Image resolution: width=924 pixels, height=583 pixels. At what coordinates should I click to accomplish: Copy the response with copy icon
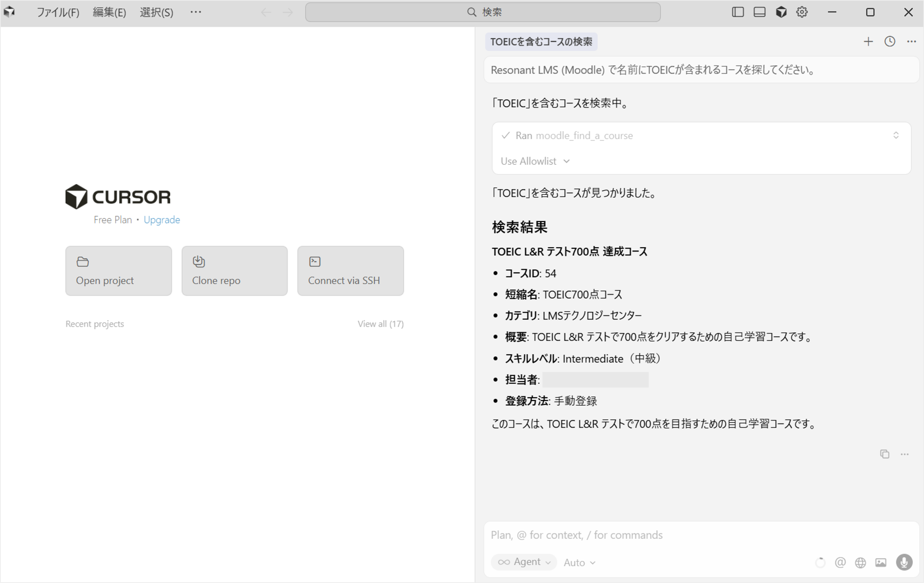pos(884,454)
